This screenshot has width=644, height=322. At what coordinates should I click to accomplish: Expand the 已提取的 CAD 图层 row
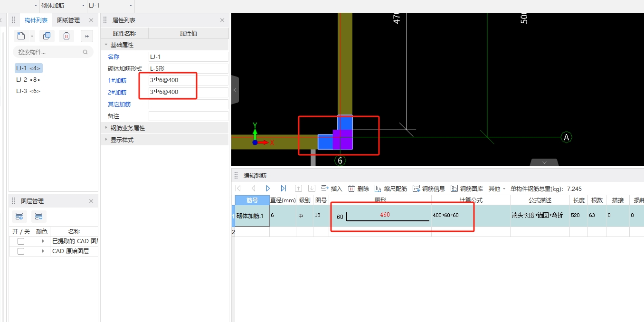[43, 241]
